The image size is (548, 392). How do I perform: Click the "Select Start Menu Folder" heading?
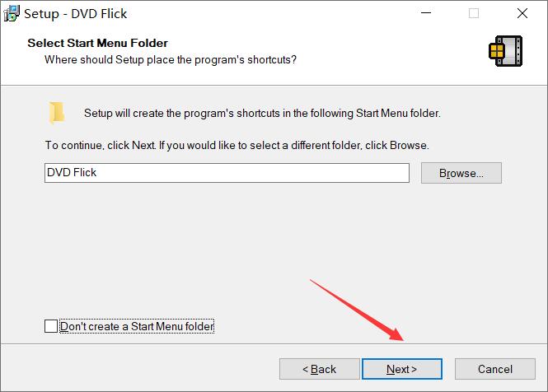(98, 43)
